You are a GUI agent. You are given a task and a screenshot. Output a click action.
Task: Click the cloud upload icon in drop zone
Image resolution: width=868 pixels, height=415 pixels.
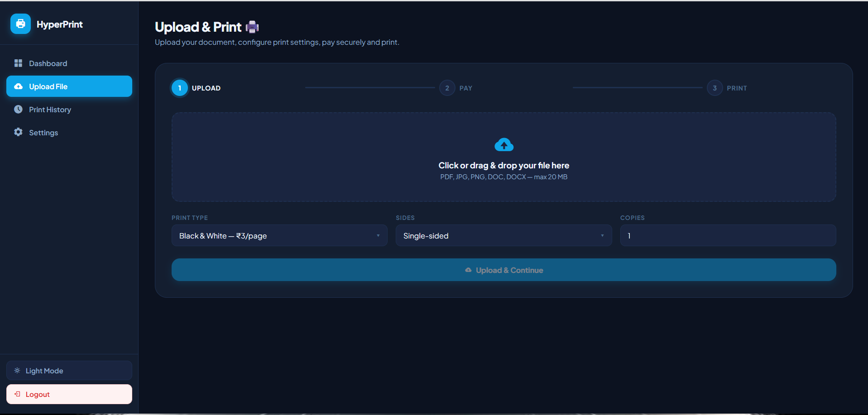pos(504,144)
